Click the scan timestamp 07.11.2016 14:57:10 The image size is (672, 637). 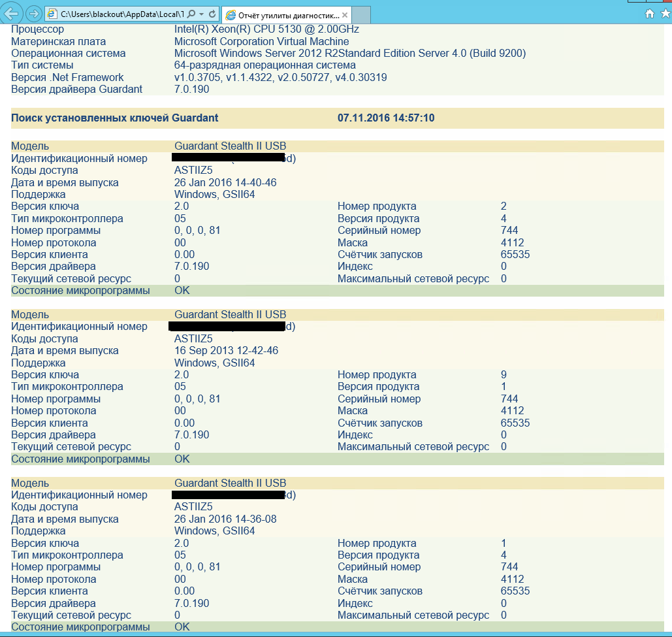pos(386,118)
